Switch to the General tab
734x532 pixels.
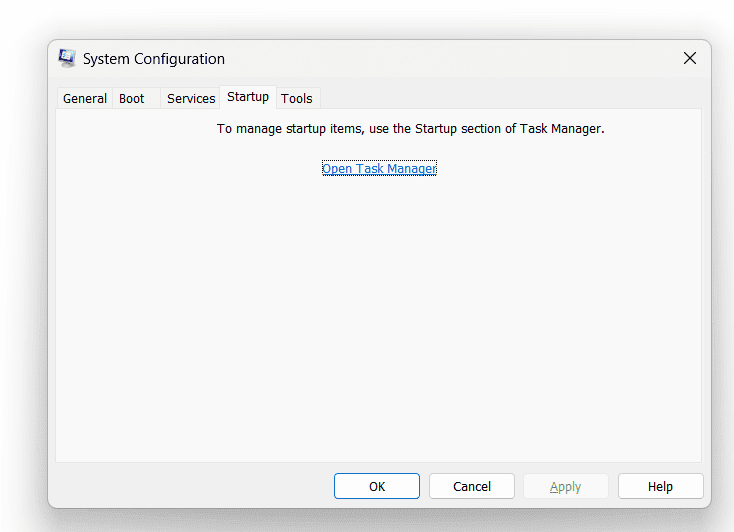point(85,98)
